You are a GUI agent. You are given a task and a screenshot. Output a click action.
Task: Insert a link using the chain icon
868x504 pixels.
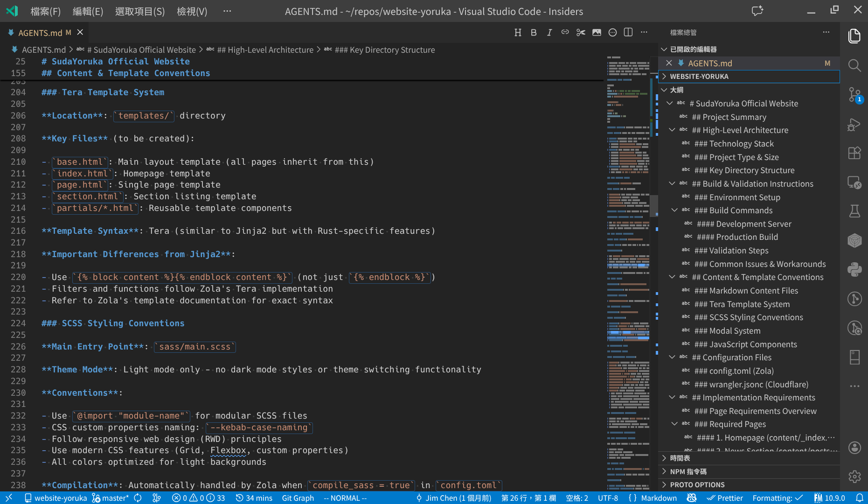(x=565, y=32)
